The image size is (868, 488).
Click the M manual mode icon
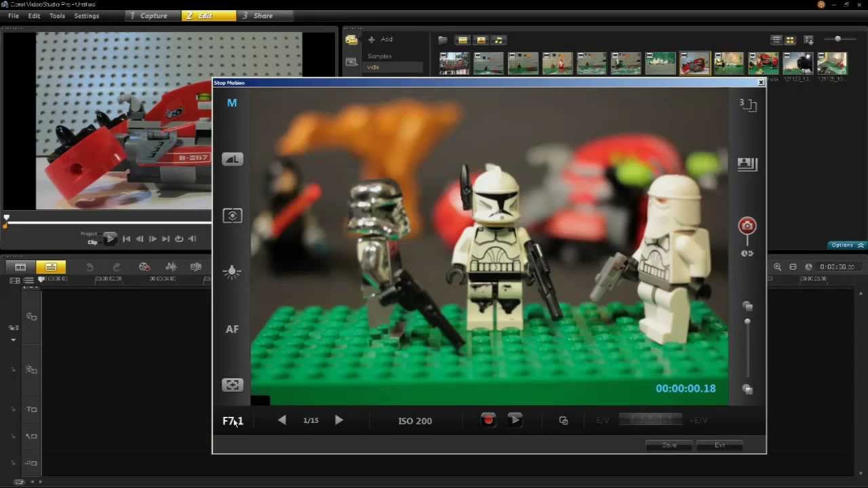232,103
